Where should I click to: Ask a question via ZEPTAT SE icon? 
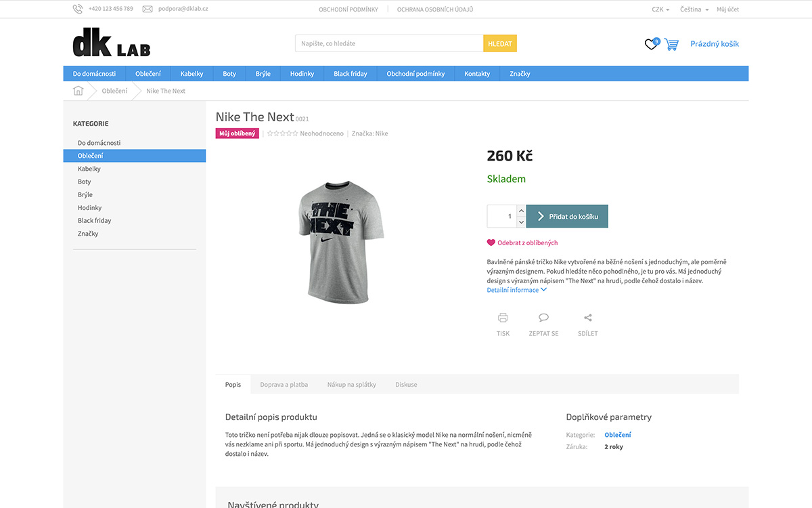tap(543, 318)
